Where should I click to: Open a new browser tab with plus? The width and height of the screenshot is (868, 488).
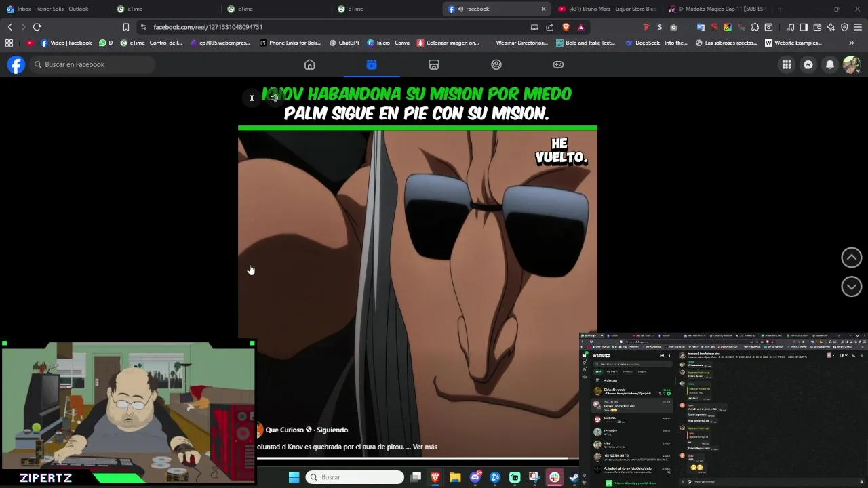pos(781,9)
